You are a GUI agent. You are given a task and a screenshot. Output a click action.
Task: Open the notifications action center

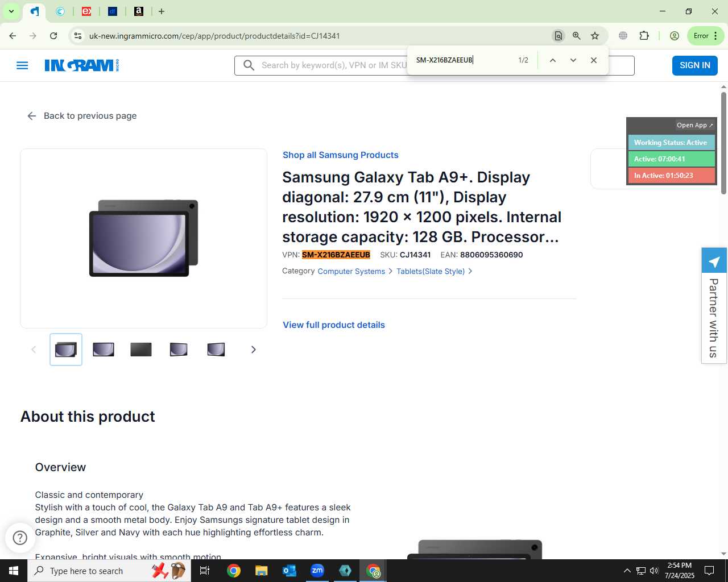[709, 571]
